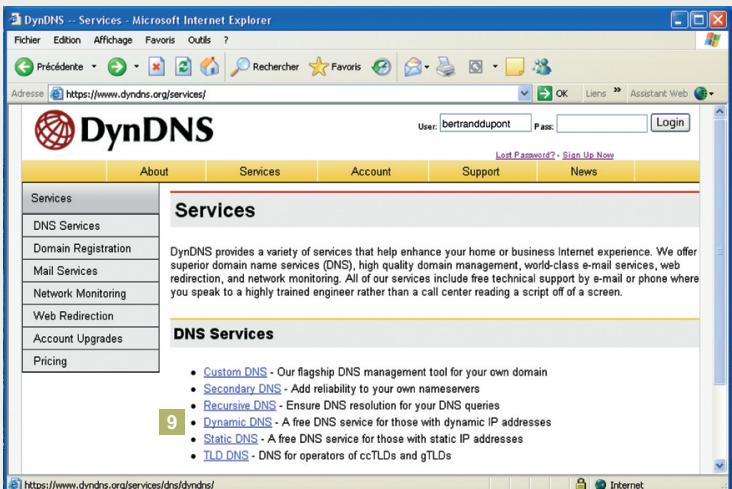Viewport: 732px width, 489px height.
Task: Click the scrollbar up arrow
Action: click(x=719, y=111)
